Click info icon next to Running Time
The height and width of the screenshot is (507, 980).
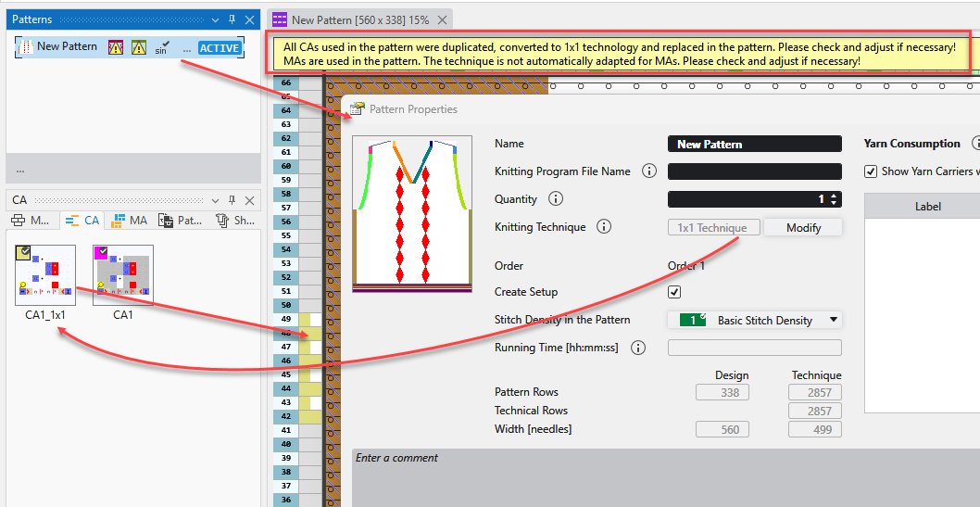tap(638, 348)
